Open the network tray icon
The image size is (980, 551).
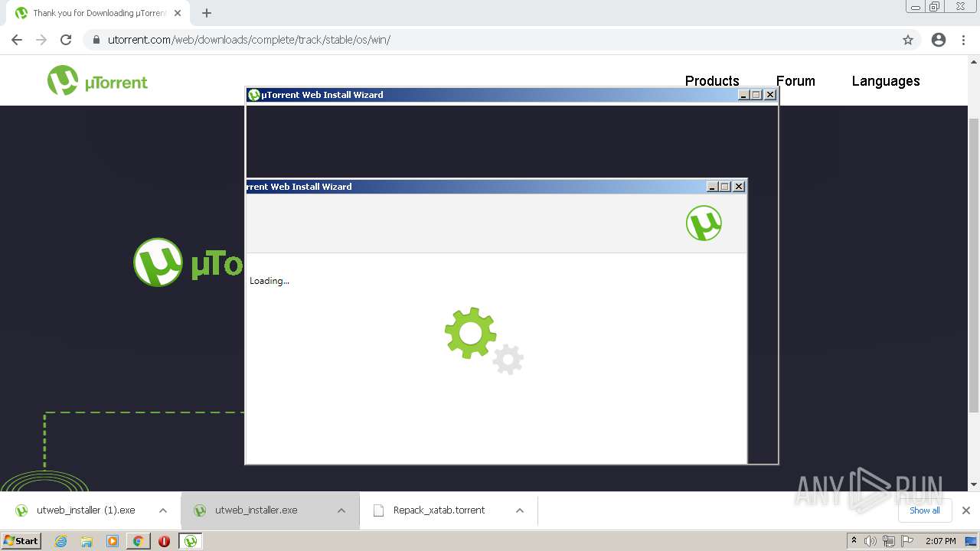tap(889, 541)
